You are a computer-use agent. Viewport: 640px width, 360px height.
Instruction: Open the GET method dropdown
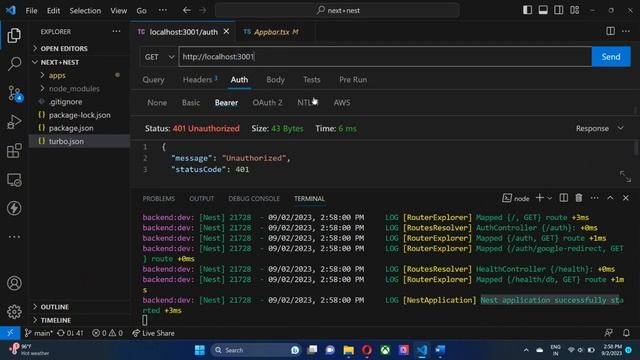point(159,57)
